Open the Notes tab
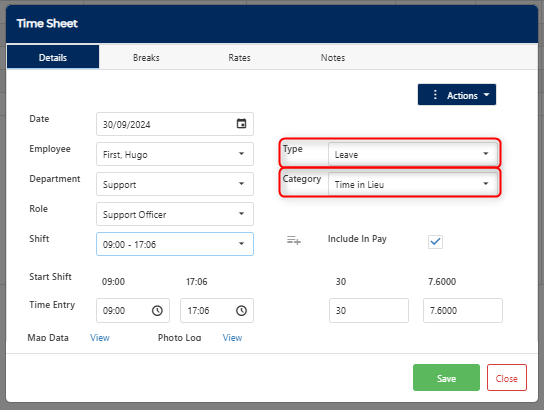The width and height of the screenshot is (544, 410). click(333, 58)
